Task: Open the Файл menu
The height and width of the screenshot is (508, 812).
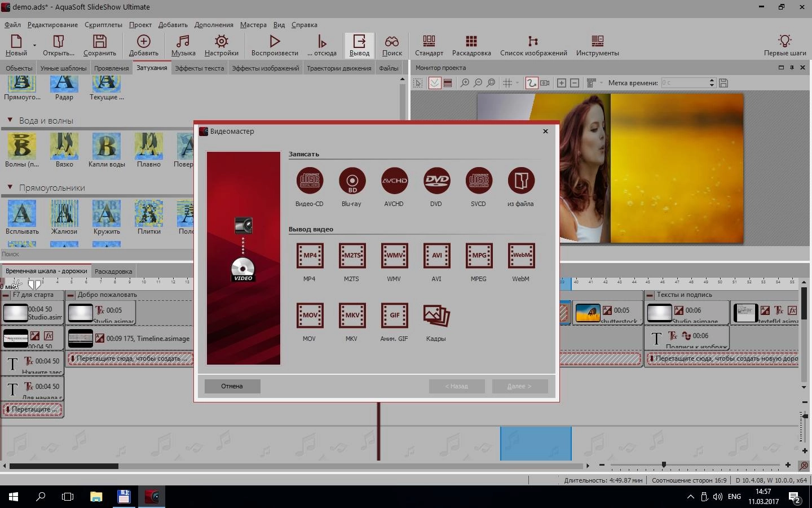Action: pyautogui.click(x=12, y=25)
